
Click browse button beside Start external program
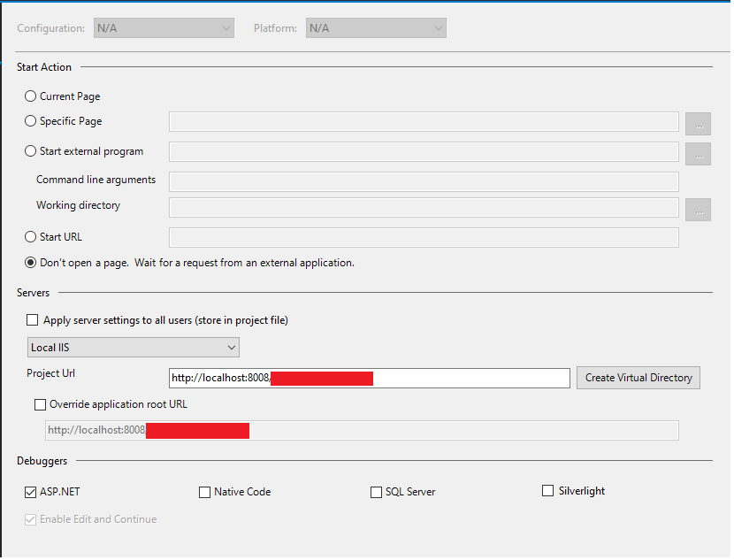pos(698,153)
